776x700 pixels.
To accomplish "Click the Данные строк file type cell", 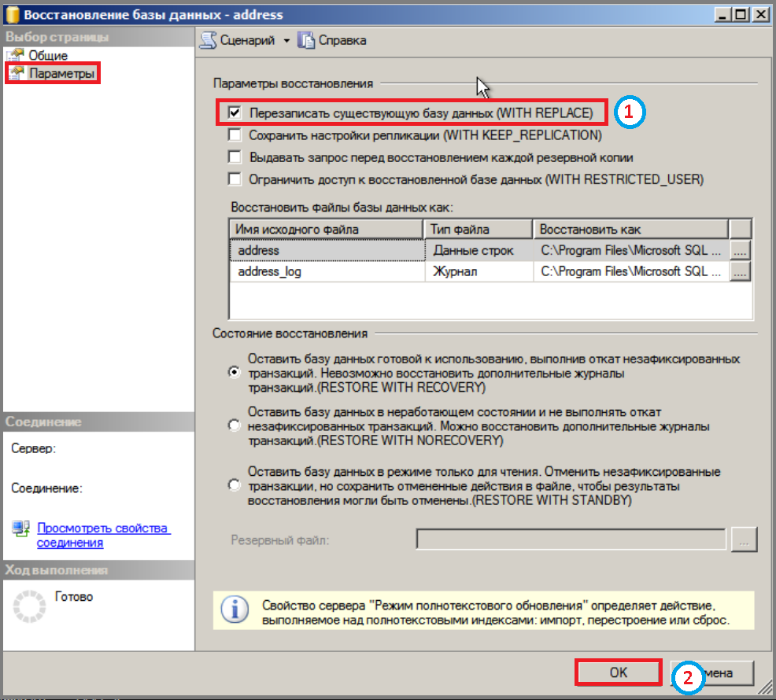I will [x=479, y=250].
